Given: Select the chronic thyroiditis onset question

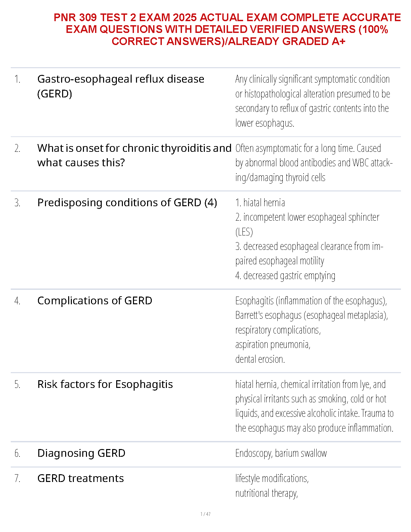Looking at the screenshot, I should coord(134,155).
